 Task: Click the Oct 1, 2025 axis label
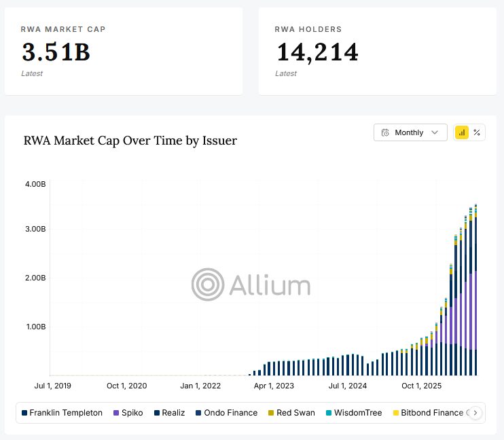[x=421, y=386]
